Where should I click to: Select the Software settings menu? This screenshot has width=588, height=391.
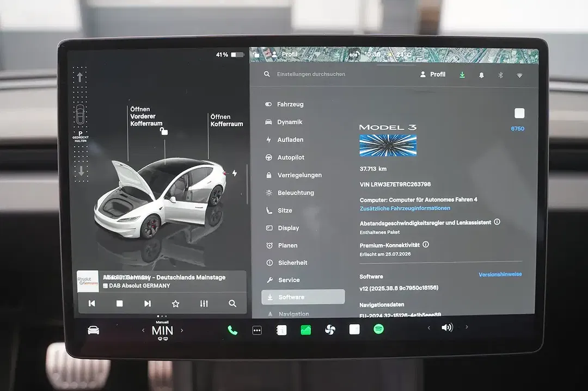tap(303, 297)
